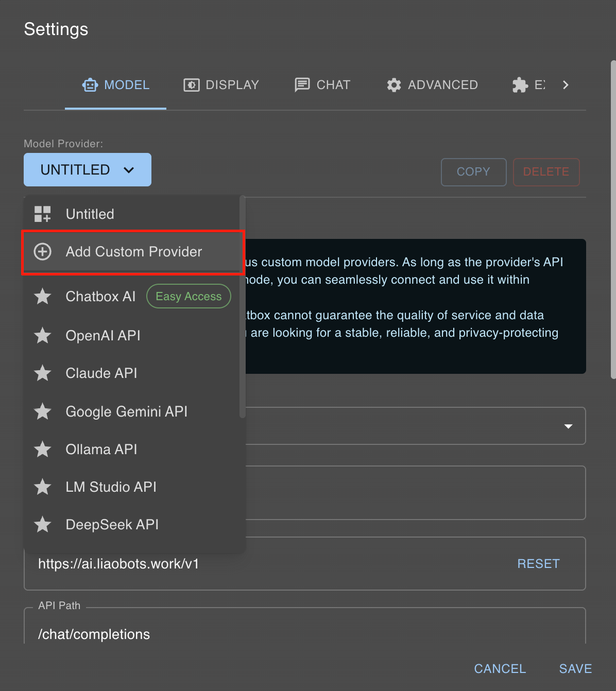Select Ollama API provider

(132, 450)
